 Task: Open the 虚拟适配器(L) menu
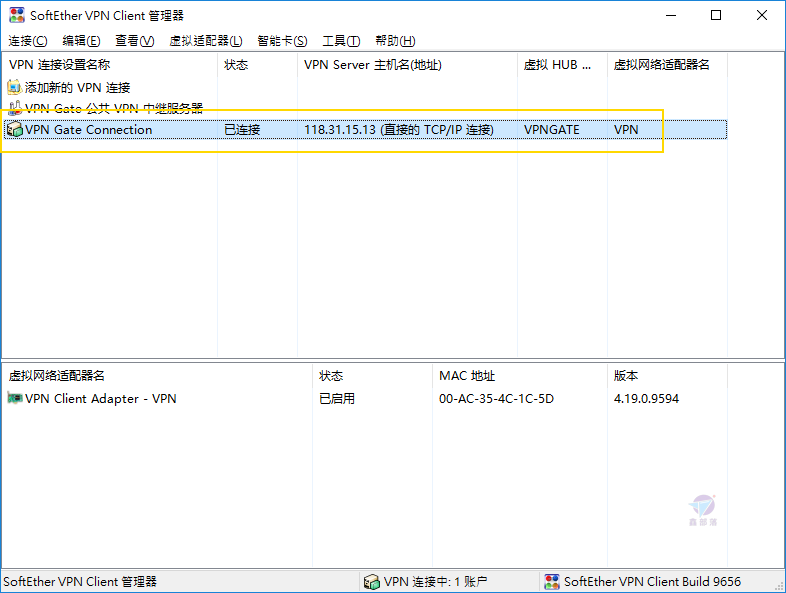[206, 41]
